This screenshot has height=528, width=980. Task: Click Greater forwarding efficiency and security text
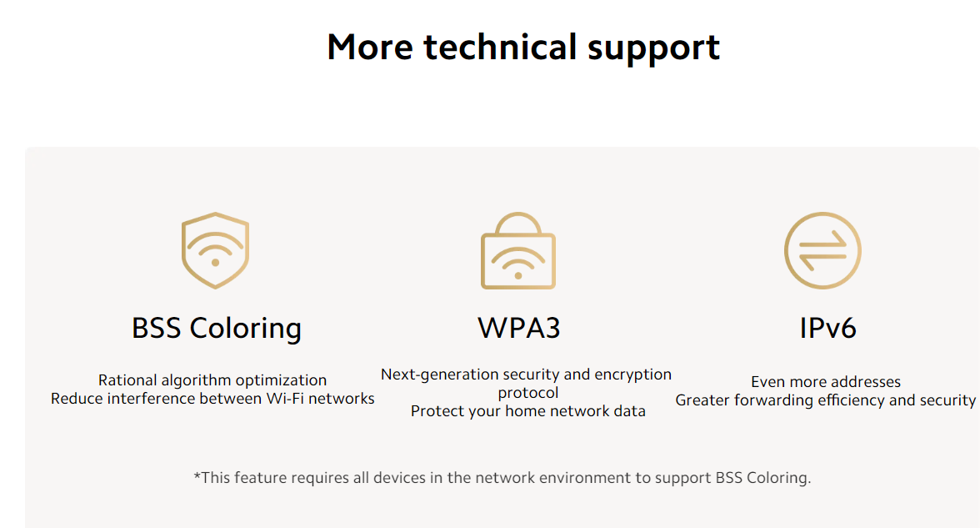point(826,400)
